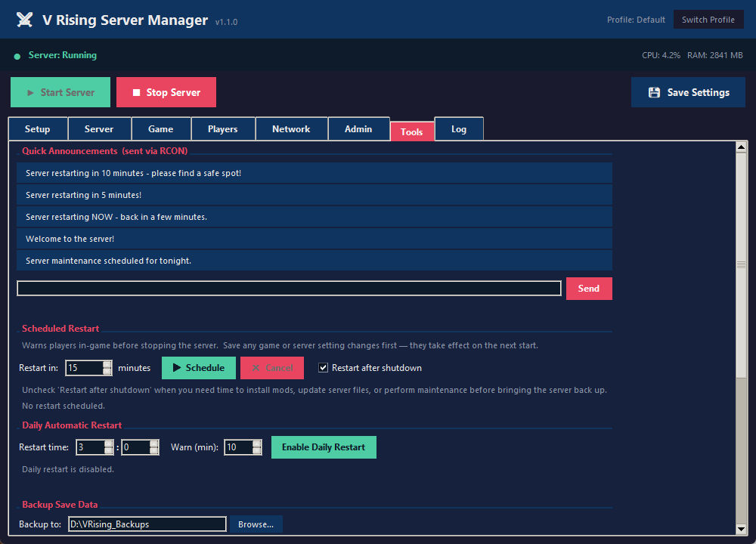Screen dimensions: 756x544
Task: Click the restart hour field showing 3
Action: coord(91,447)
